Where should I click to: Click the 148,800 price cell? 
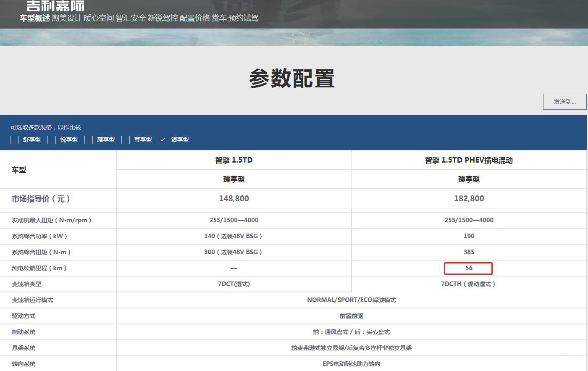(234, 198)
